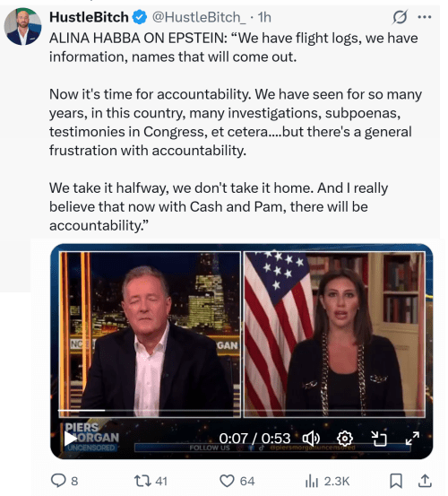The width and height of the screenshot is (448, 496).
Task: Open the 1h timestamp of the tweet
Action: pyautogui.click(x=264, y=17)
